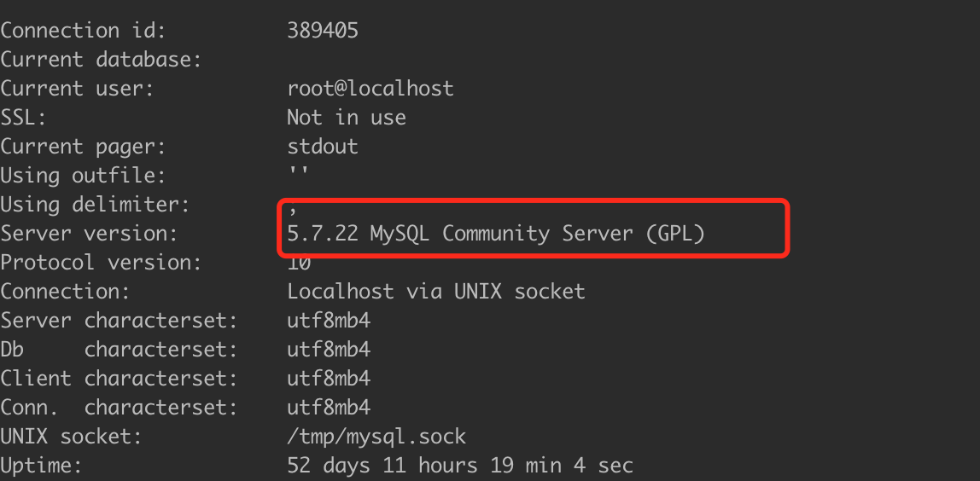Click the "Conn. characterset:" label
The height and width of the screenshot is (481, 980).
[x=119, y=408]
